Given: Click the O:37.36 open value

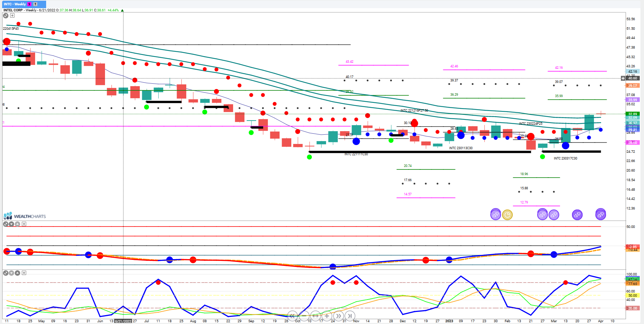Looking at the screenshot, I should pos(62,10).
